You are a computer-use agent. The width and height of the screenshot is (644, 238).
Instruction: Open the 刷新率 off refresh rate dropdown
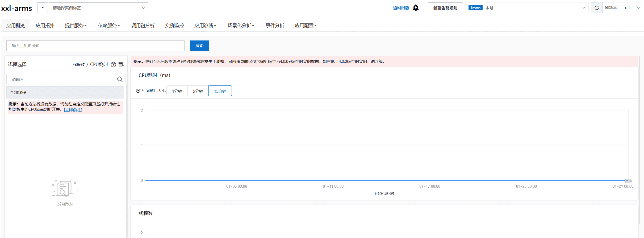pos(622,8)
